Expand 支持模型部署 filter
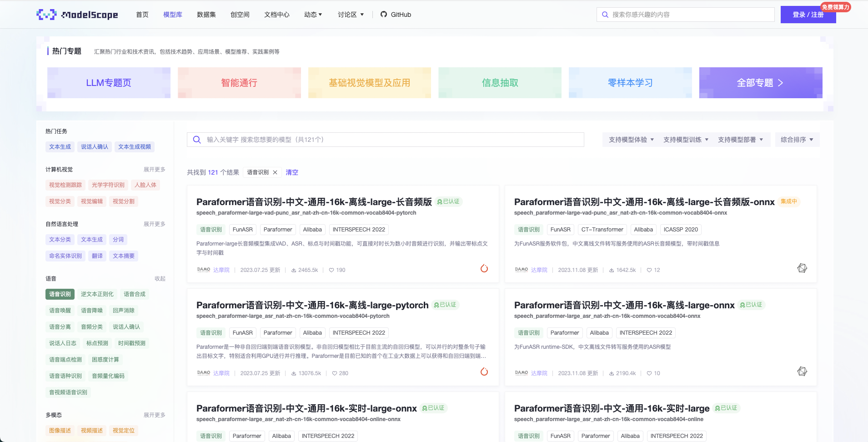Screen dimensions: 868x442 point(740,140)
